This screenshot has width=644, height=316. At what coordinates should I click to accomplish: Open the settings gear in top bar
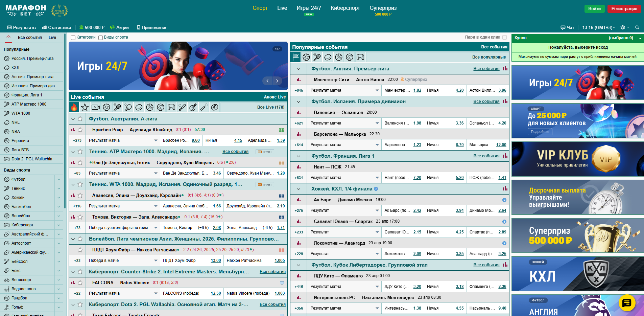click(x=623, y=27)
